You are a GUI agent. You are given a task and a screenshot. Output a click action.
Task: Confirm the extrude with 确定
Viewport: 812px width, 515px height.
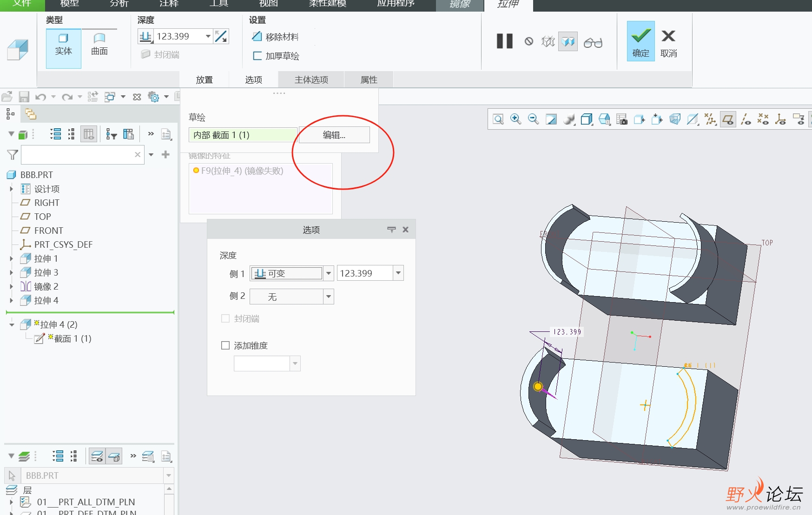(x=640, y=41)
